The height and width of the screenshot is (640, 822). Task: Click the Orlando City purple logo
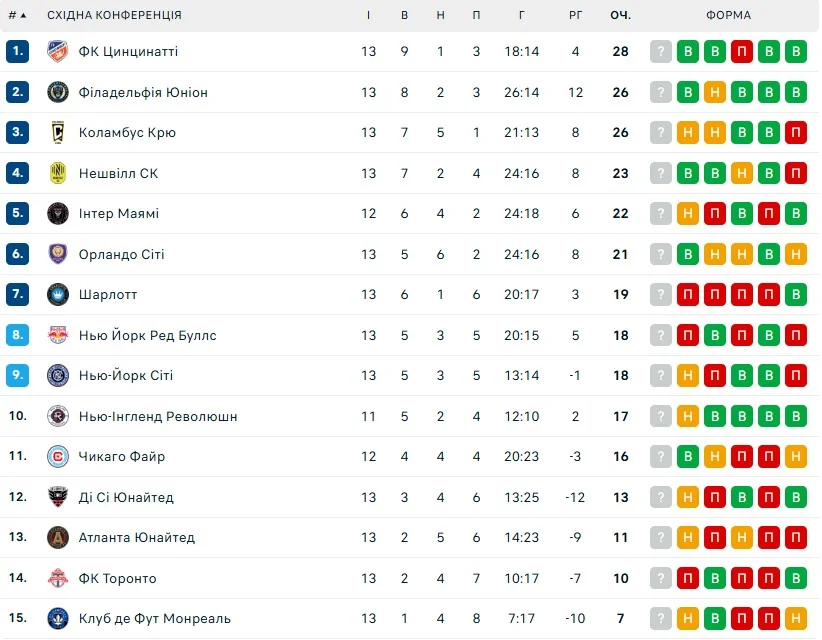tap(57, 254)
